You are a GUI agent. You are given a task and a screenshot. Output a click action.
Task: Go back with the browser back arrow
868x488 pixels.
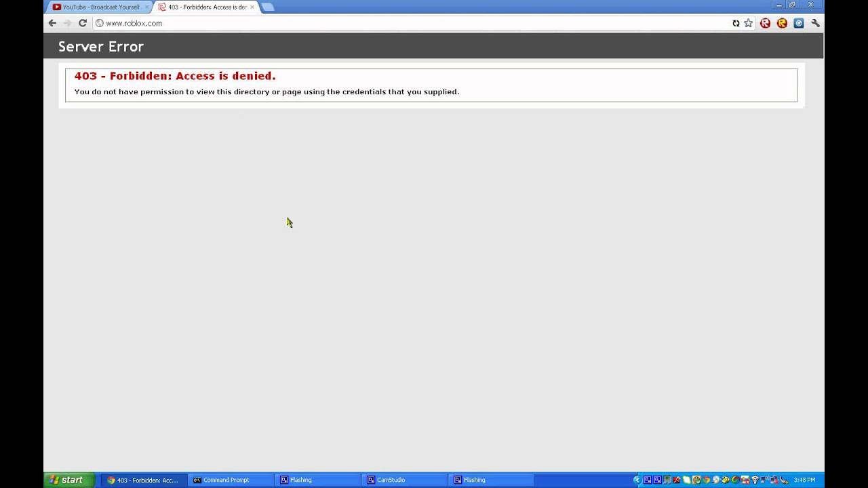pos(52,23)
